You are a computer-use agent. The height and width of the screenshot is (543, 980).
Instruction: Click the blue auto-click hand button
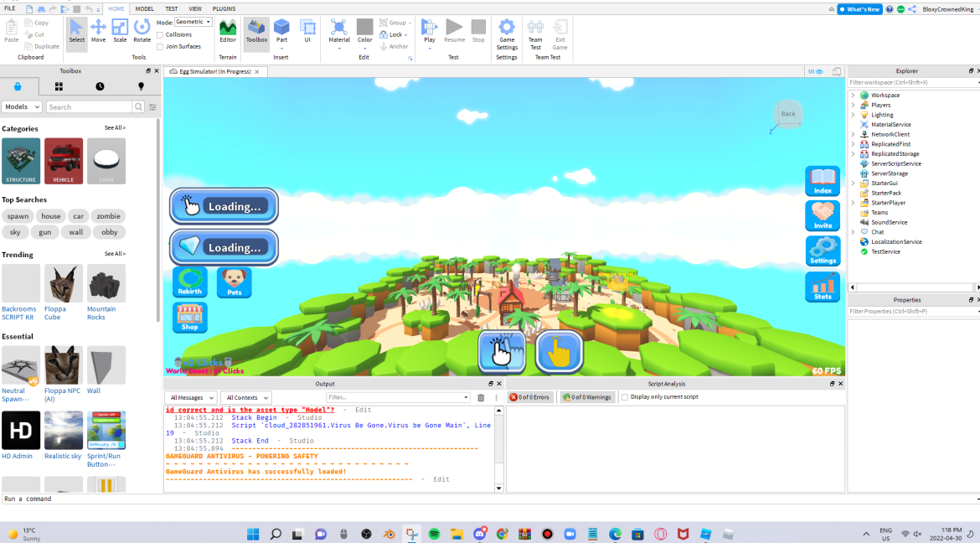pyautogui.click(x=502, y=352)
